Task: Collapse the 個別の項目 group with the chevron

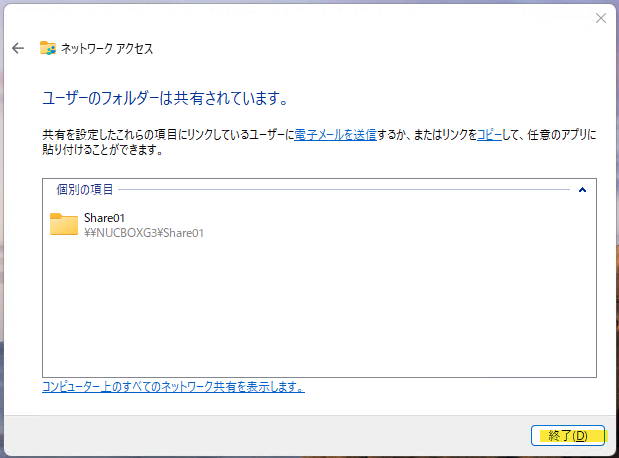Action: click(582, 188)
